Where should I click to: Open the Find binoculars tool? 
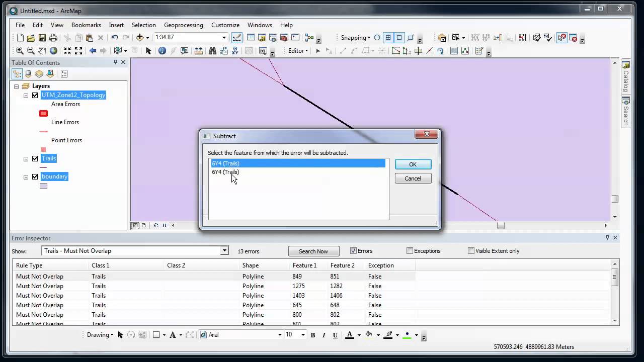(x=212, y=51)
